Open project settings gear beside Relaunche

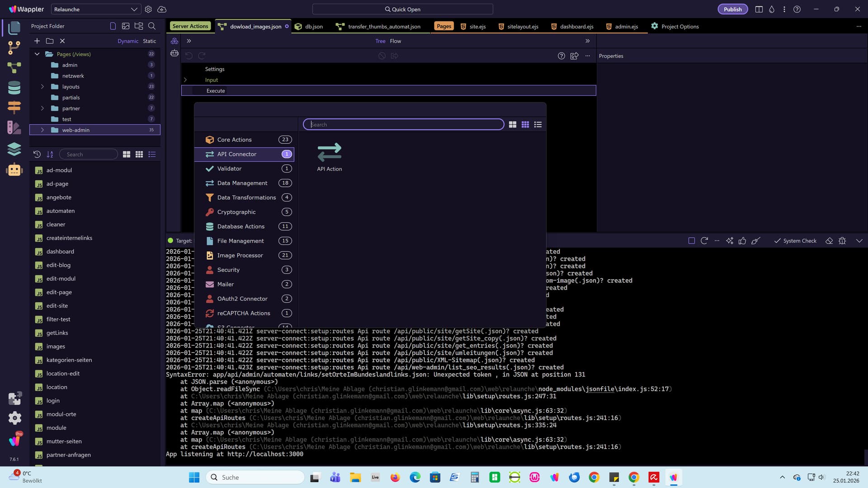click(148, 9)
